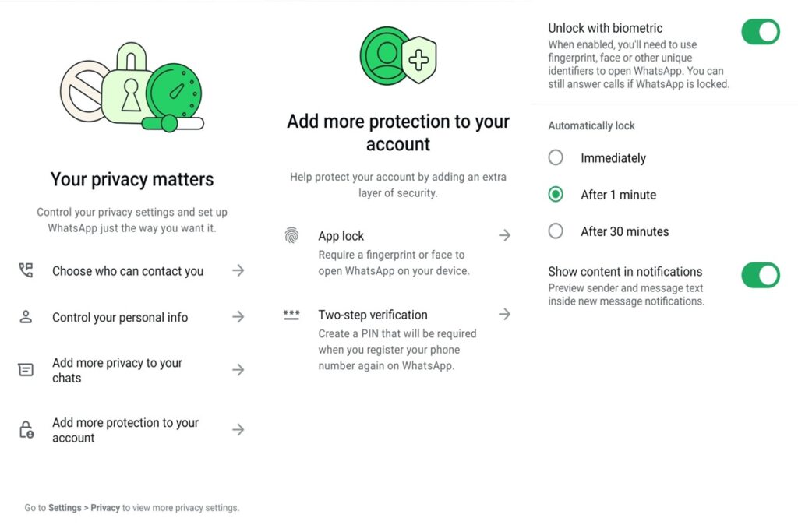Open arrow for Choose who can contact you

pyautogui.click(x=238, y=270)
